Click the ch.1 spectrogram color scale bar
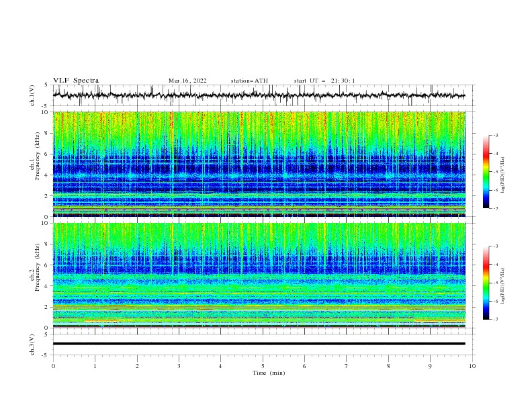This screenshot has width=532, height=411. pos(486,171)
